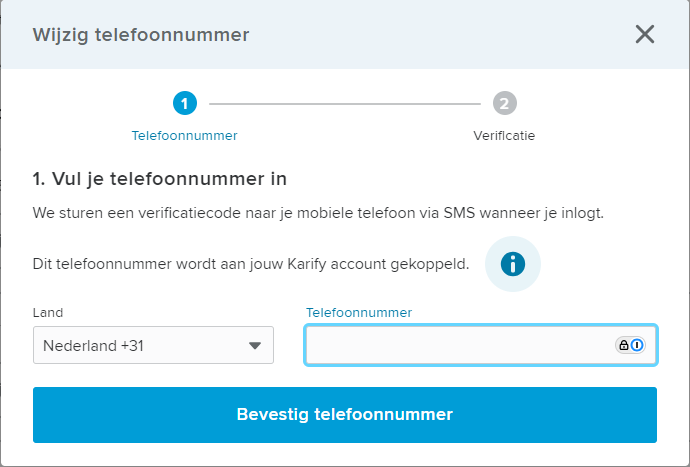This screenshot has width=690, height=467.
Task: Click the heading '1. Vul je telefoonnummer in'
Action: coord(160,179)
